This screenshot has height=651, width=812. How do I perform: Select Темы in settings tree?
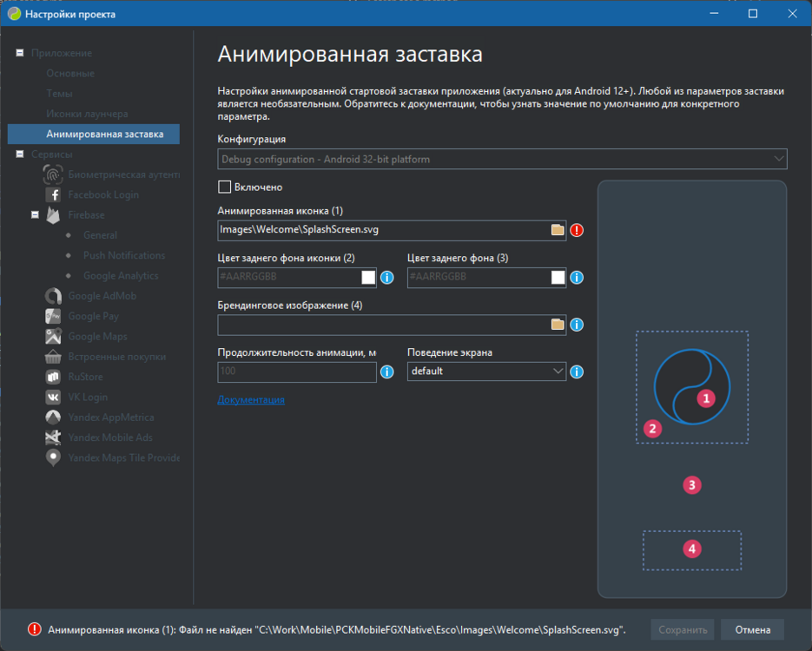[59, 93]
